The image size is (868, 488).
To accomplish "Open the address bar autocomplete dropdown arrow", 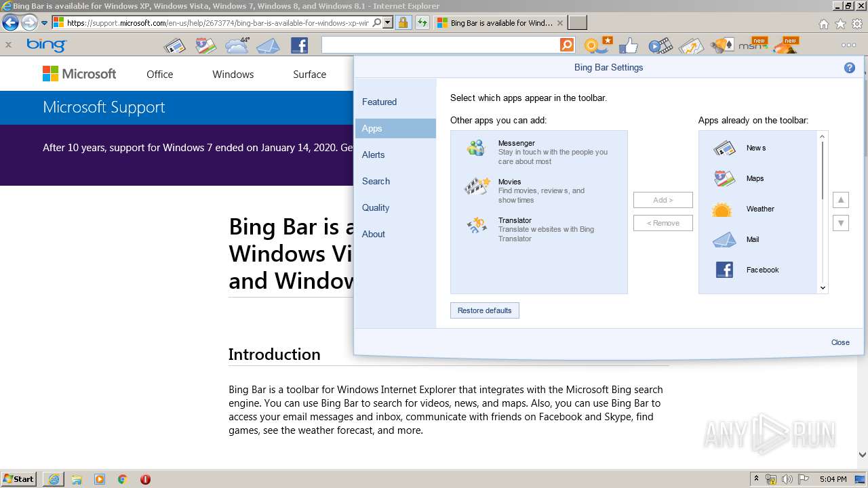I will 388,22.
